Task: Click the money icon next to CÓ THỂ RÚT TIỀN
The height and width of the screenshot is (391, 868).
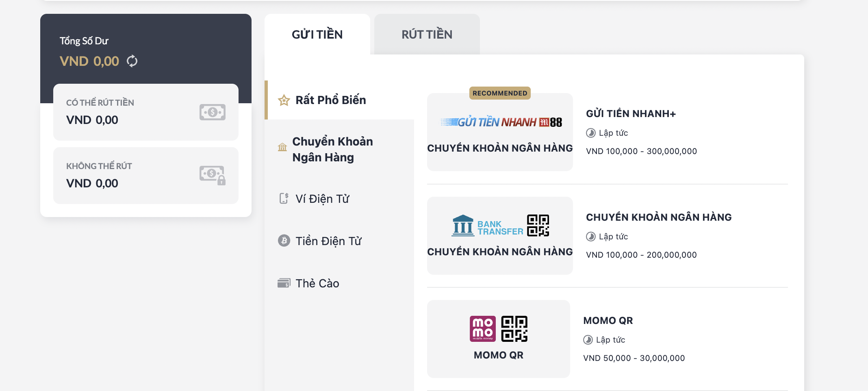Action: (212, 112)
